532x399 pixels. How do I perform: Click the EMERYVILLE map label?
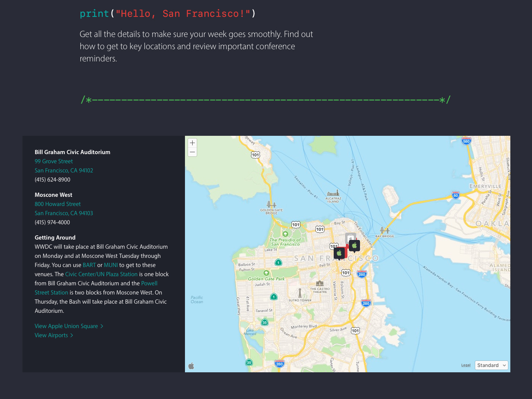485,186
